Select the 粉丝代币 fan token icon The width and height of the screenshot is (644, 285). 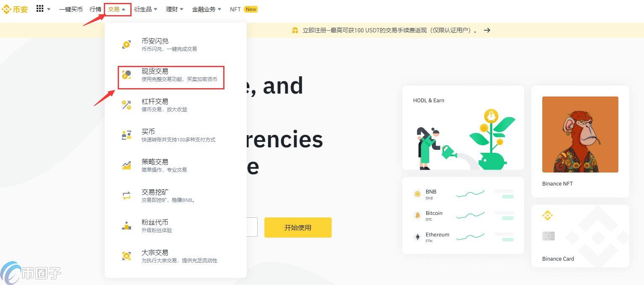[x=127, y=225]
